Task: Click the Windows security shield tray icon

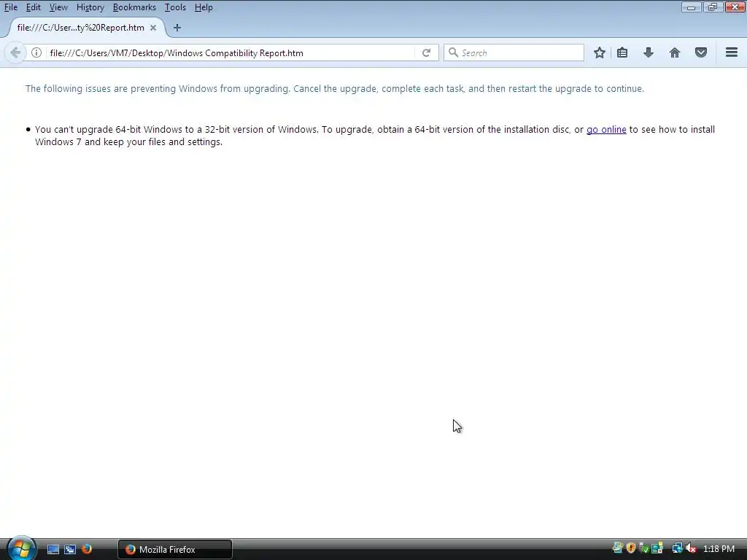Action: point(631,548)
